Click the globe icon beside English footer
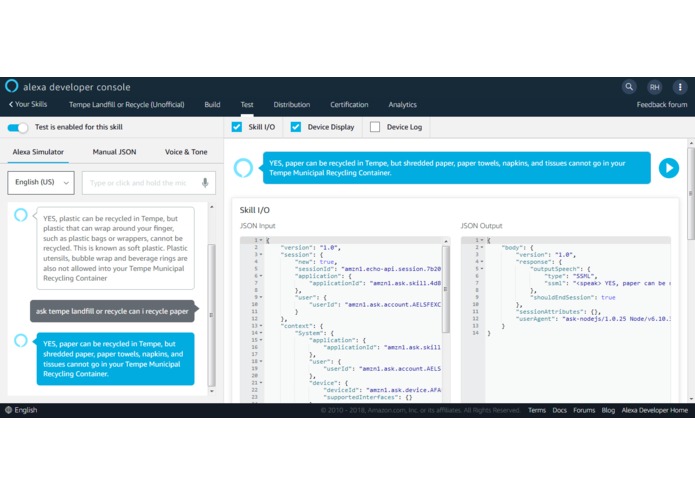This screenshot has width=695, height=494. (x=8, y=410)
